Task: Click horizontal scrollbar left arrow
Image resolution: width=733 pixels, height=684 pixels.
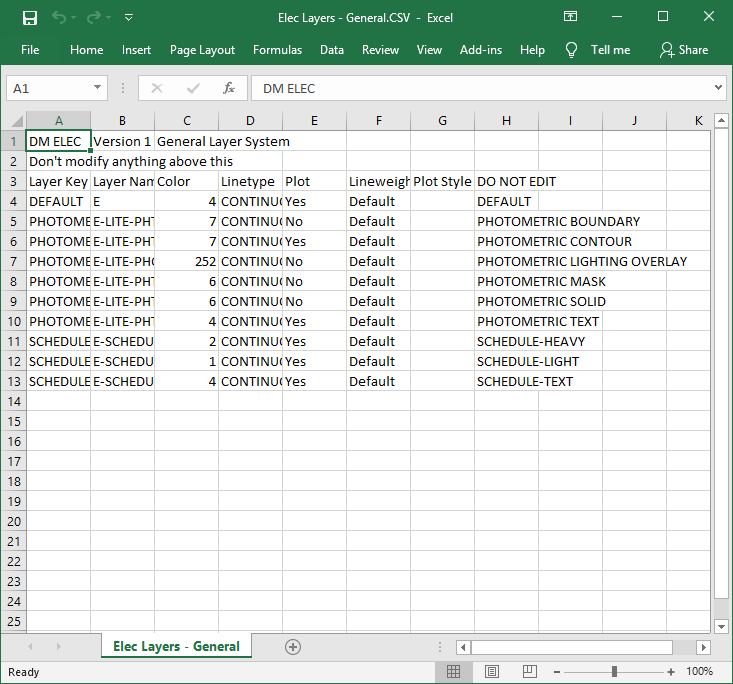Action: tap(463, 647)
